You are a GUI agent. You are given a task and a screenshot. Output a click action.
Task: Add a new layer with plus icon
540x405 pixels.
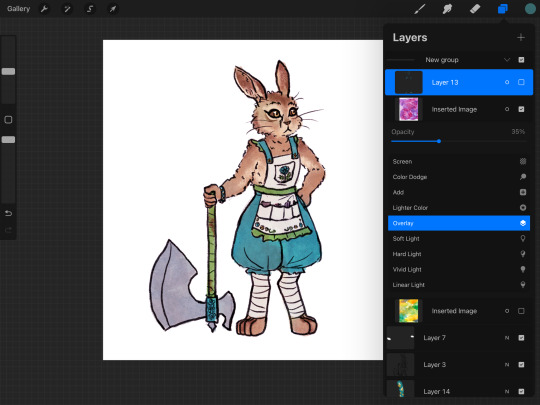coord(521,37)
